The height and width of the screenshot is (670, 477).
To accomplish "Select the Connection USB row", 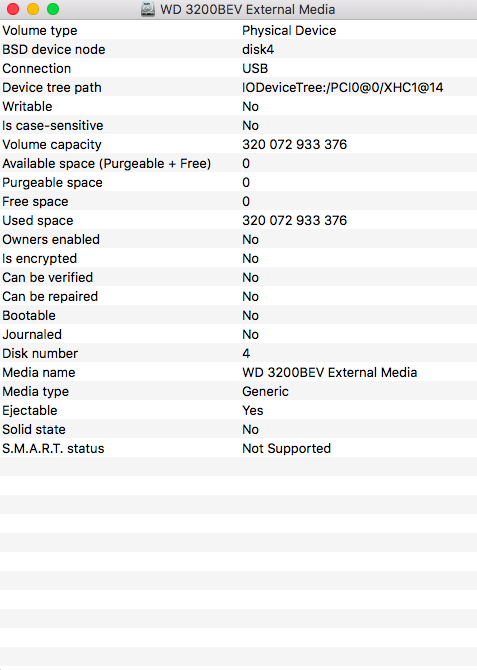I will click(x=238, y=68).
